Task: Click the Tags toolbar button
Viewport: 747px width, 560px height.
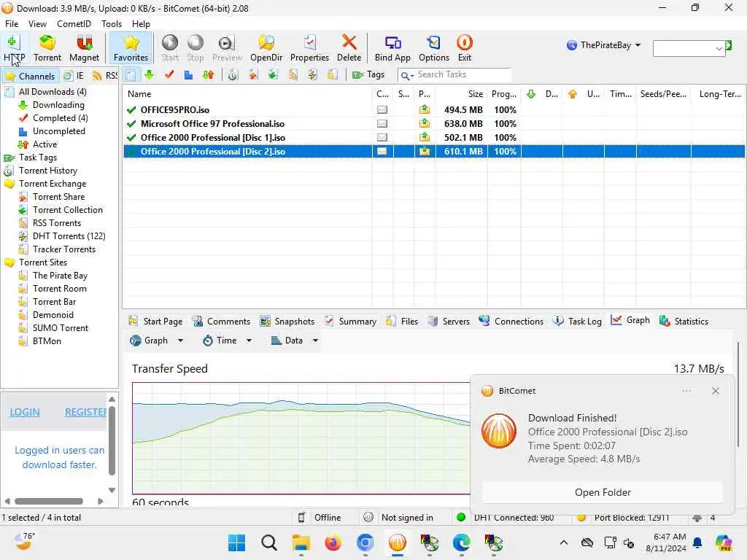Action: pos(368,75)
